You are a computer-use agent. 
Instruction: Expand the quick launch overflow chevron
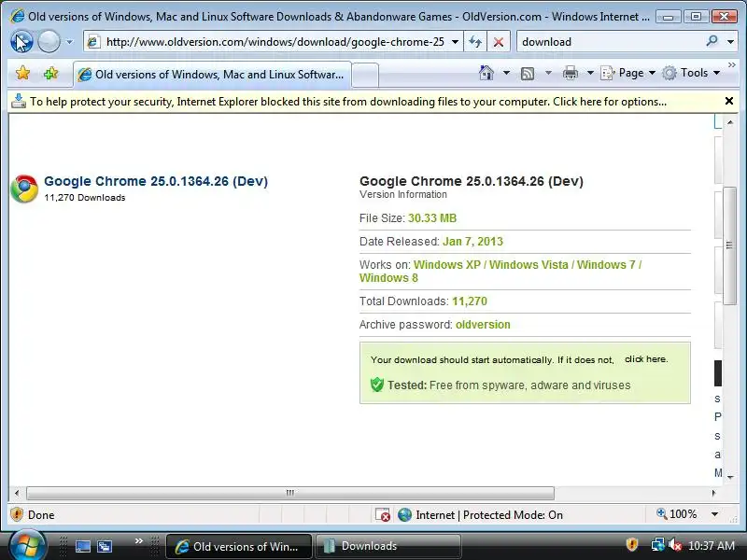pyautogui.click(x=138, y=540)
